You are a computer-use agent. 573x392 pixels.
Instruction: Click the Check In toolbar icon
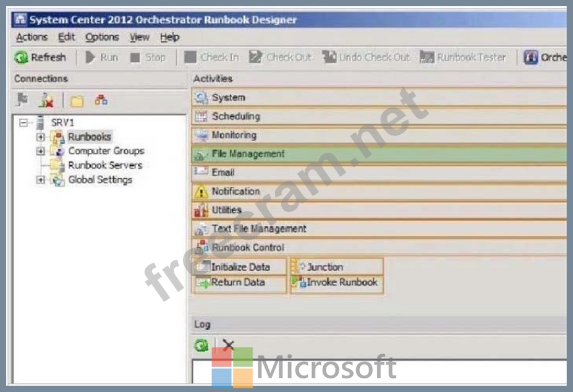click(190, 58)
